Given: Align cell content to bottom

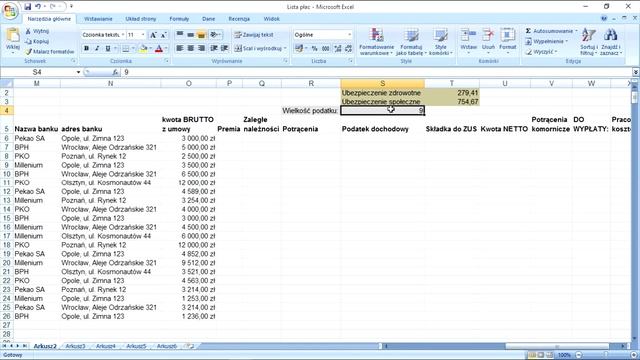Looking at the screenshot, I should pyautogui.click(x=201, y=35).
